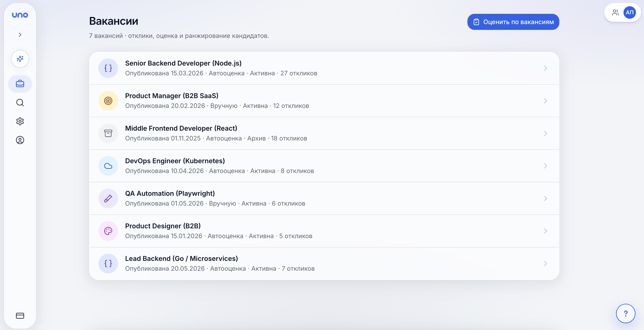Open the billing card icon at sidebar bottom
The image size is (644, 330).
point(20,316)
